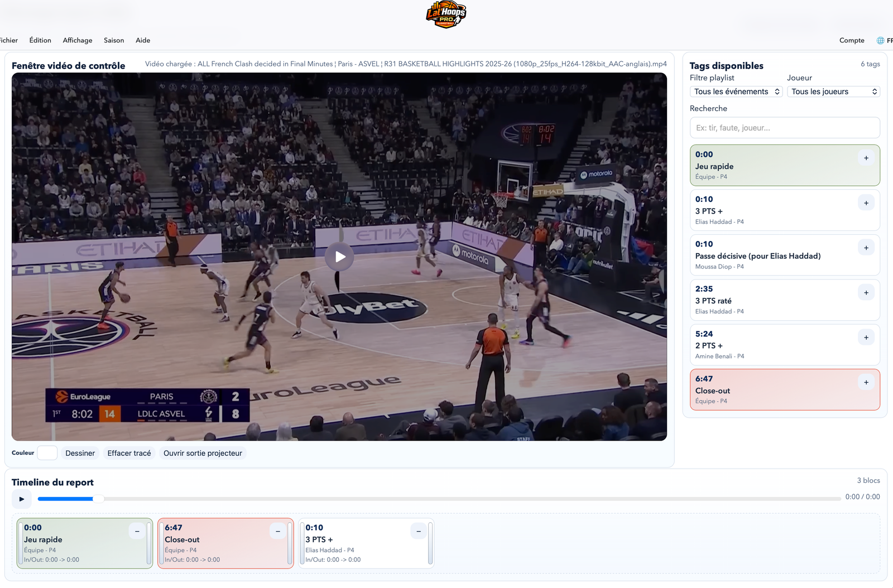893x588 pixels.
Task: Click the Lal'Hoops Pro logo
Action: 445,15
